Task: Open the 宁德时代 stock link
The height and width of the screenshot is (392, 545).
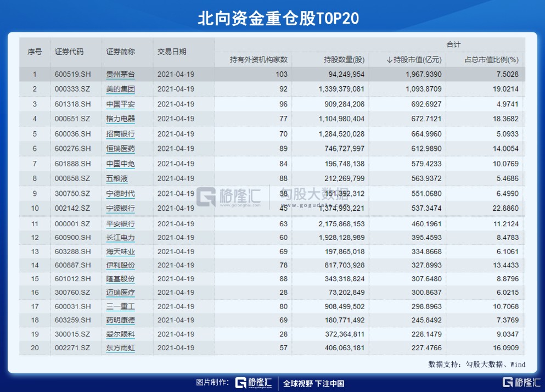Action: pyautogui.click(x=120, y=194)
